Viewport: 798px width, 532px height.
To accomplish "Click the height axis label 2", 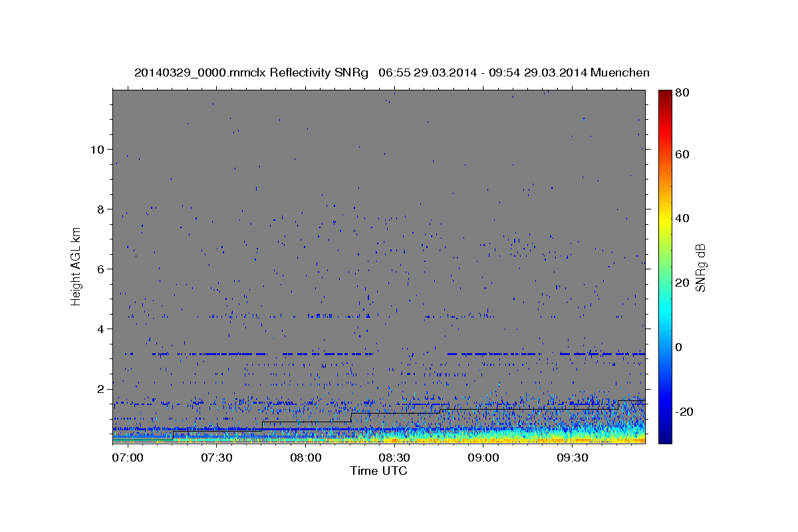I will (x=100, y=388).
